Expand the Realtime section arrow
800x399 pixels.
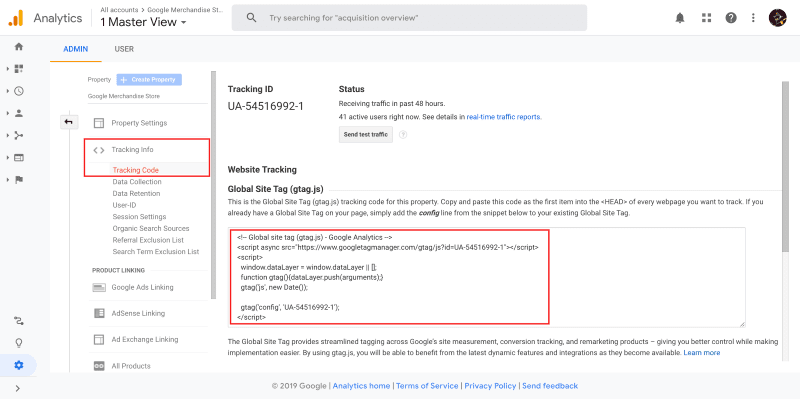pyautogui.click(x=8, y=91)
